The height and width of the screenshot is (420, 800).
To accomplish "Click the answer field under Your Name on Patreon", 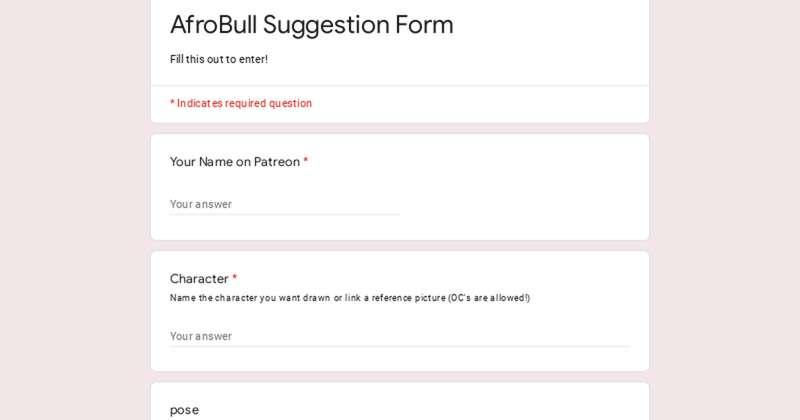I will (285, 204).
